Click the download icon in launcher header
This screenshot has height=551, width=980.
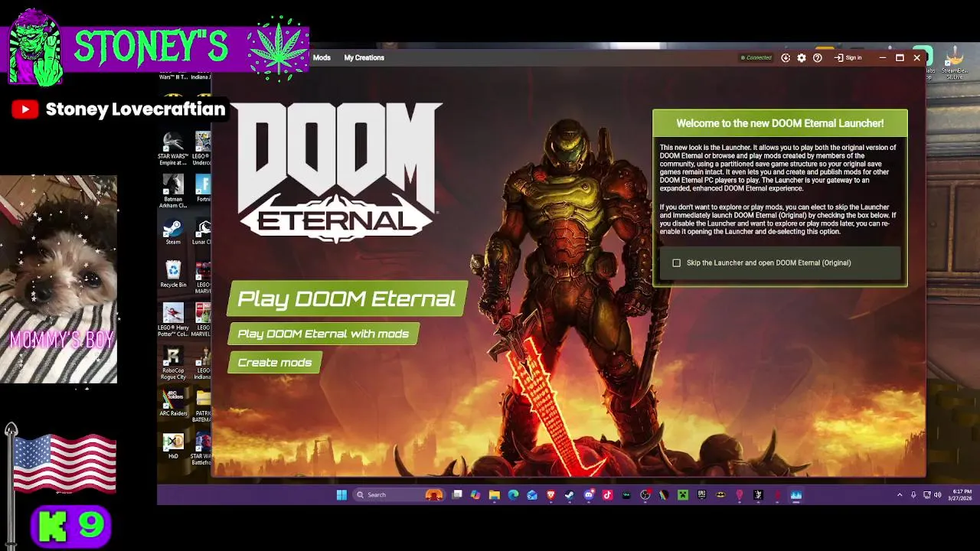786,58
